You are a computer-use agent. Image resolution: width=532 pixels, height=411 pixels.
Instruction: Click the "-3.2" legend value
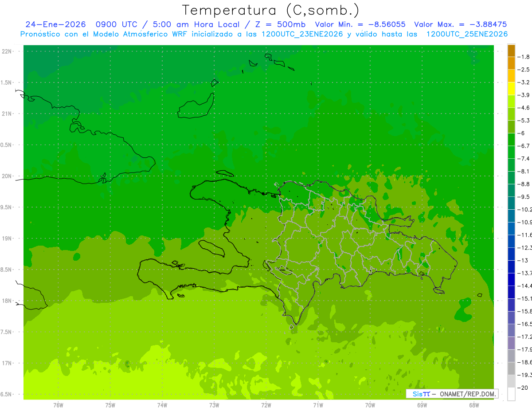(x=524, y=82)
